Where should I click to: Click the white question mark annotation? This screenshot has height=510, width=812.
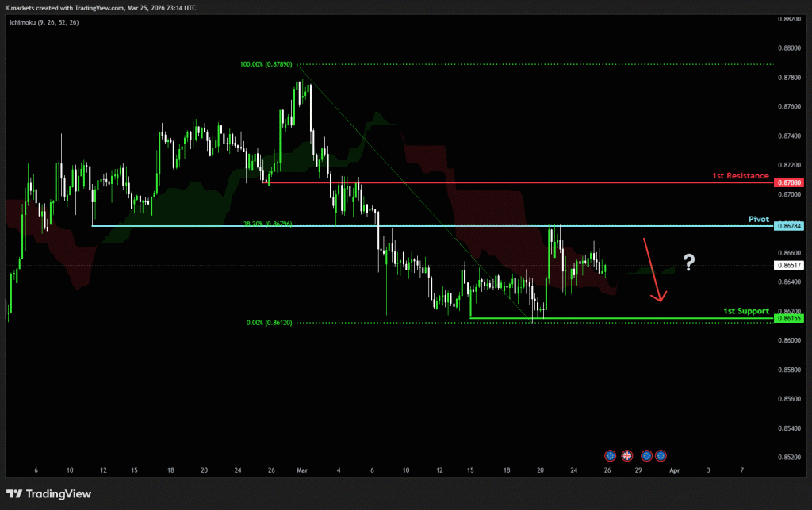pyautogui.click(x=689, y=263)
